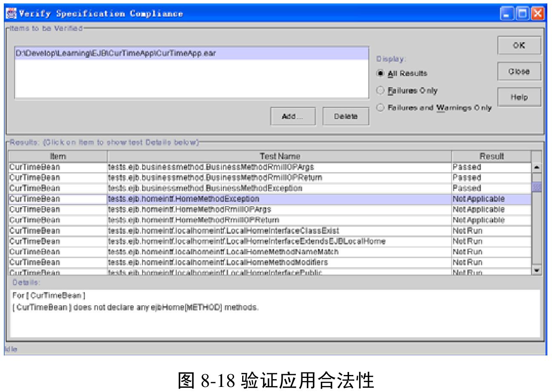Viewport: 552px width, 392px height.
Task: Select the LocalHomeInterfaceExtendsEJBLocalHome test row
Action: coord(270,241)
